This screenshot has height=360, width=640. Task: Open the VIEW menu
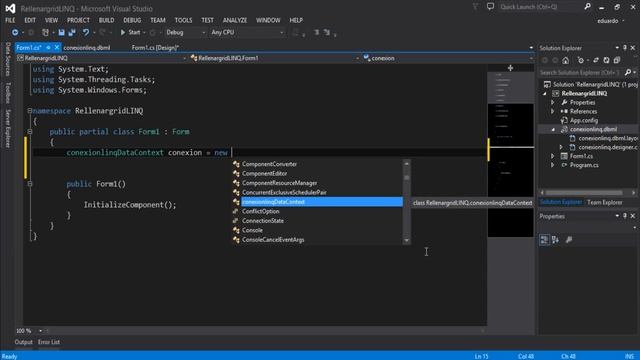pyautogui.click(x=51, y=20)
